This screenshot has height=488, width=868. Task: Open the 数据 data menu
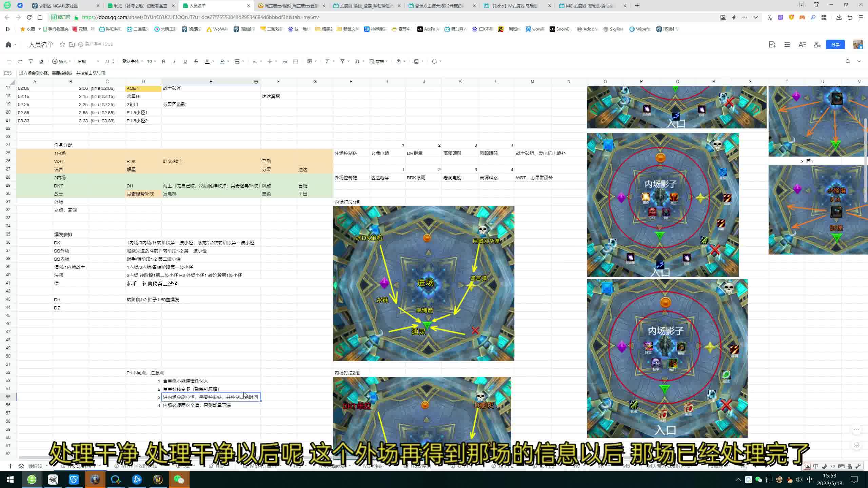pos(378,61)
